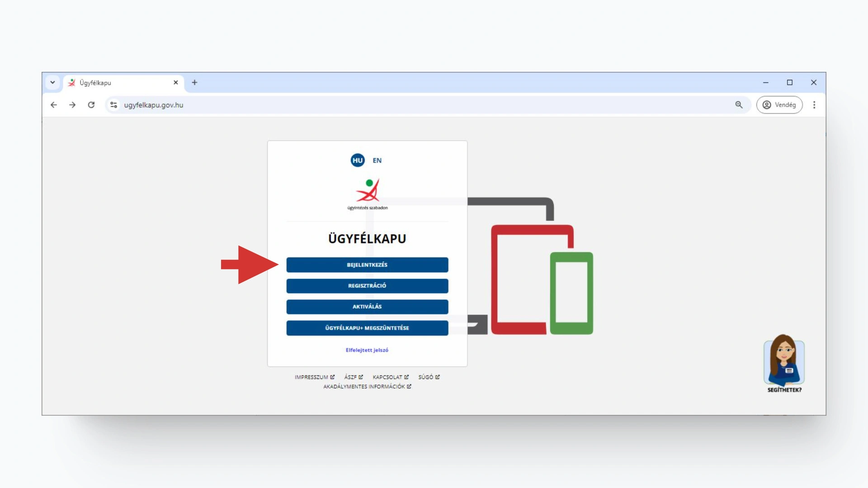
Task: Select HU language toggle
Action: coord(357,160)
